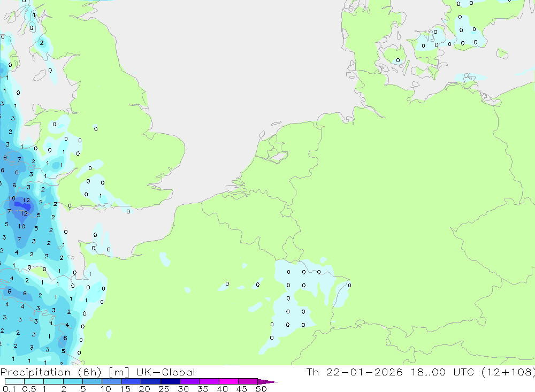This screenshot has width=535, height=392.
Task: Click the '0.5' legend scale label
Action: (x=29, y=389)
